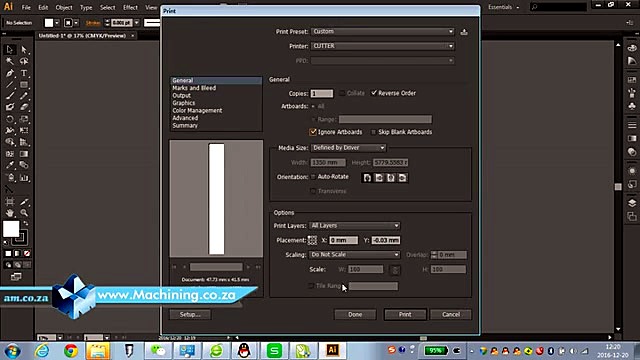This screenshot has height=360, width=640.
Task: Open the Symbols panel icon
Action: (x=632, y=106)
